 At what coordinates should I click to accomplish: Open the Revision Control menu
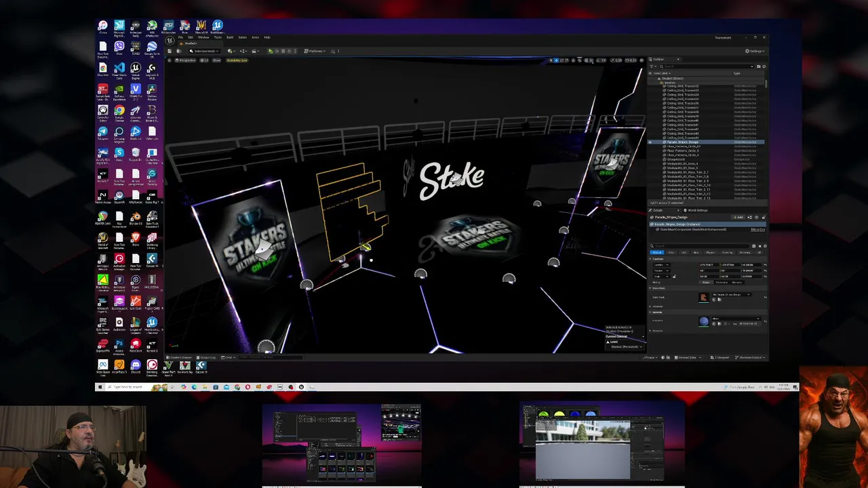point(749,358)
